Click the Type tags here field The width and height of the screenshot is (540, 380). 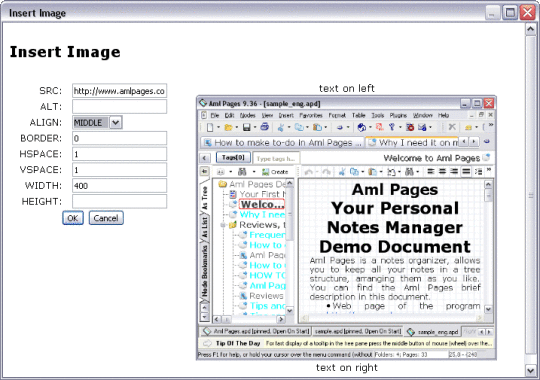point(276,158)
